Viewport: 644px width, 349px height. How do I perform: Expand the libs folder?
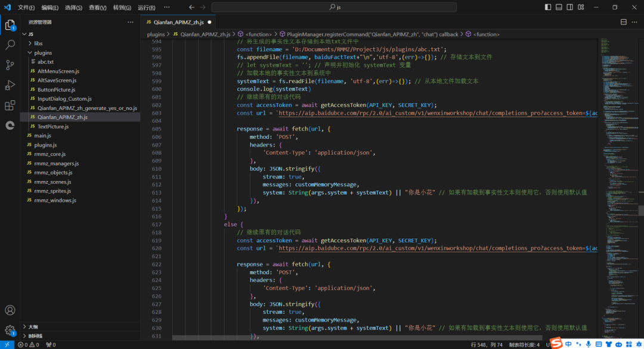pyautogui.click(x=30, y=43)
